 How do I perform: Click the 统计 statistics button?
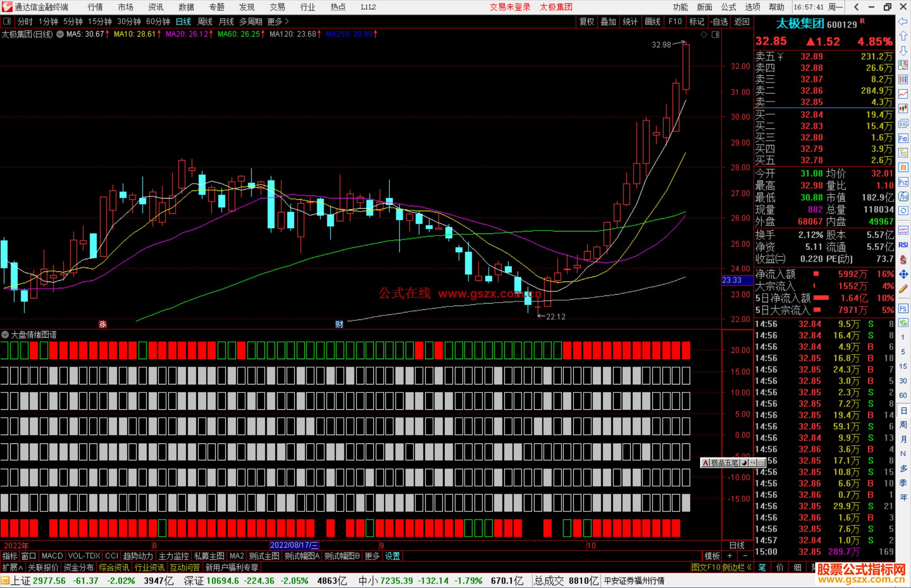click(x=631, y=21)
